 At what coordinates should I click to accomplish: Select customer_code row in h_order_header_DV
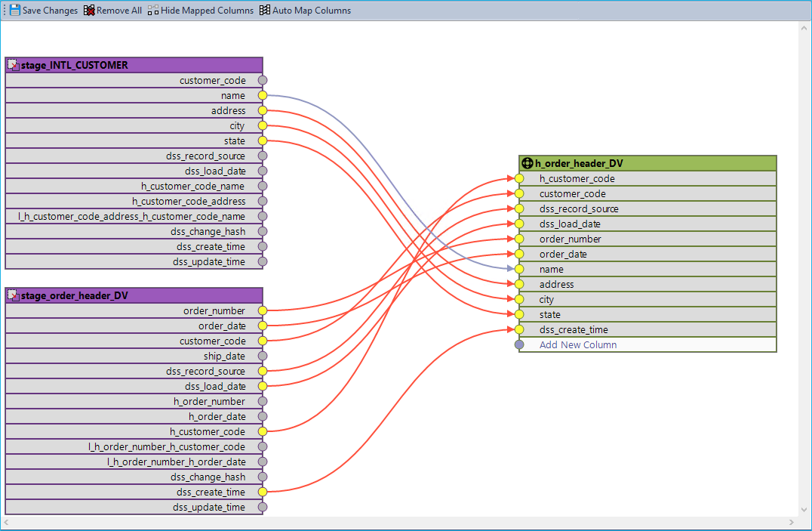click(647, 193)
